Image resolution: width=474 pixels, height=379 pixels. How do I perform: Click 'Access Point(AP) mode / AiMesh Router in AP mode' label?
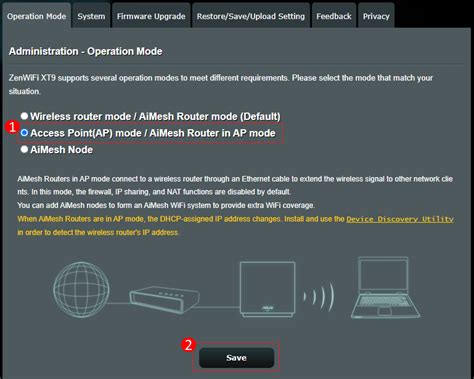point(153,133)
